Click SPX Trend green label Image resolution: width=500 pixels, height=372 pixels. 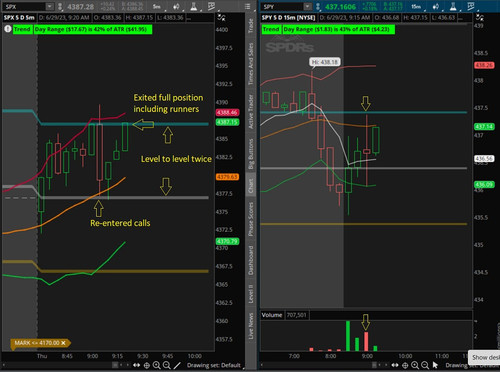[22, 29]
